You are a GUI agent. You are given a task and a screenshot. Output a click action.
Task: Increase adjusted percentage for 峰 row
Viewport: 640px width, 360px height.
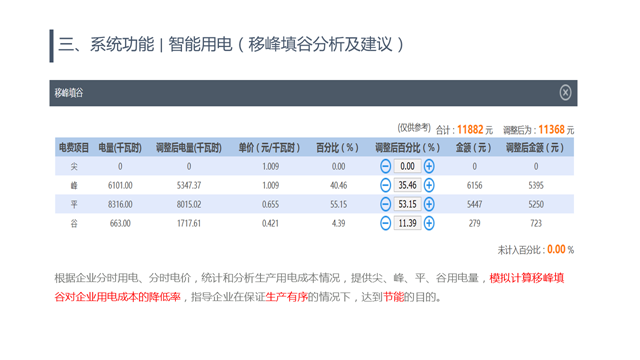[429, 185]
